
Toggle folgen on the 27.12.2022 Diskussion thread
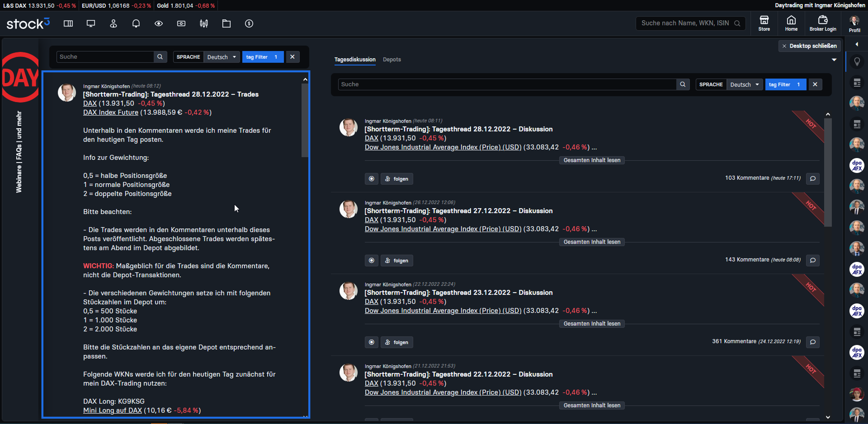tap(397, 261)
